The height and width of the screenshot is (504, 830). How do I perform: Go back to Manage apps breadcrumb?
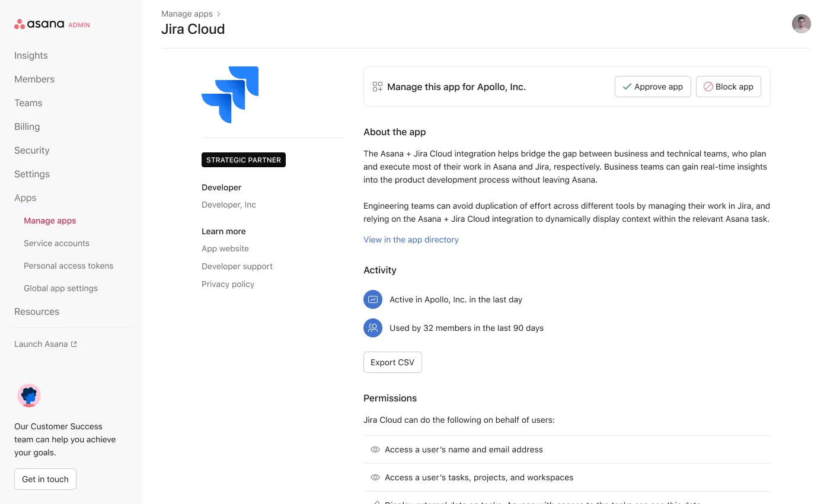click(187, 14)
